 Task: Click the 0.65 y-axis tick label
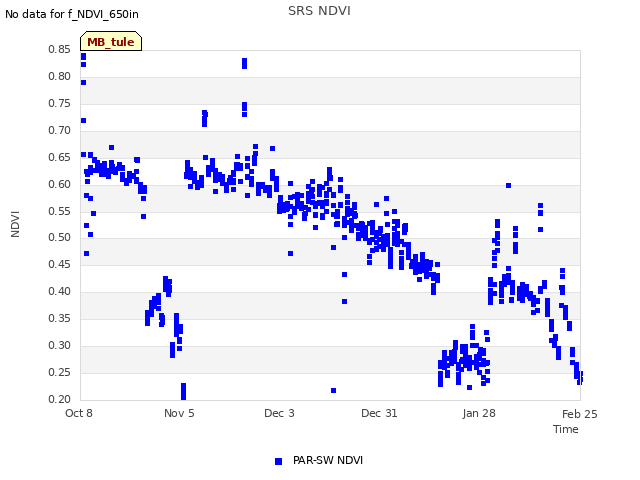(60, 157)
